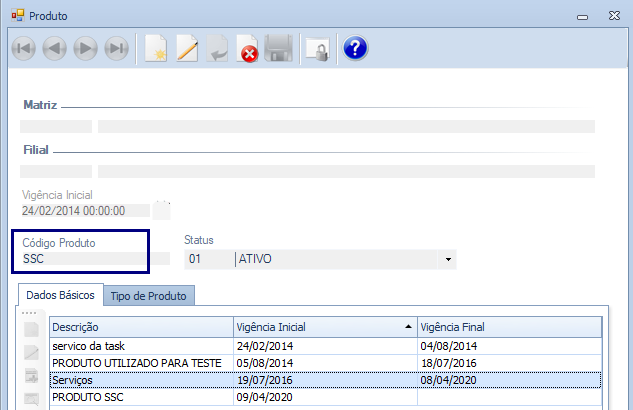Click the Status code field 01

tap(209, 259)
